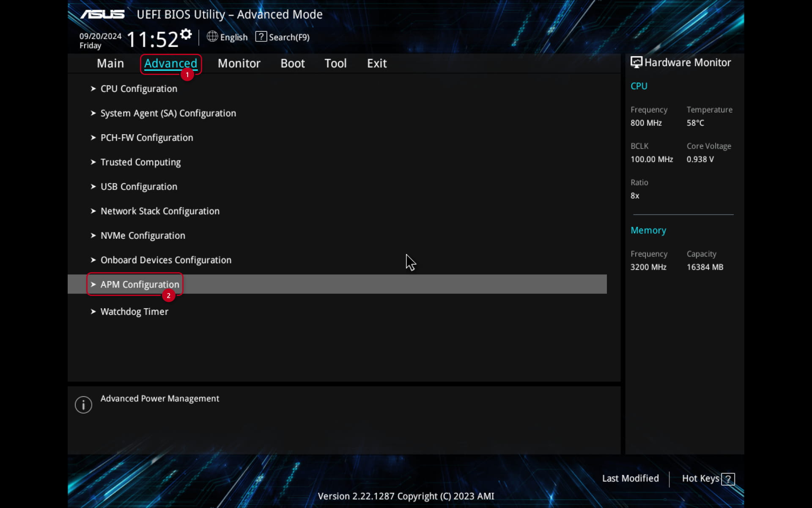
Task: Open the Monitor tab
Action: pyautogui.click(x=239, y=63)
